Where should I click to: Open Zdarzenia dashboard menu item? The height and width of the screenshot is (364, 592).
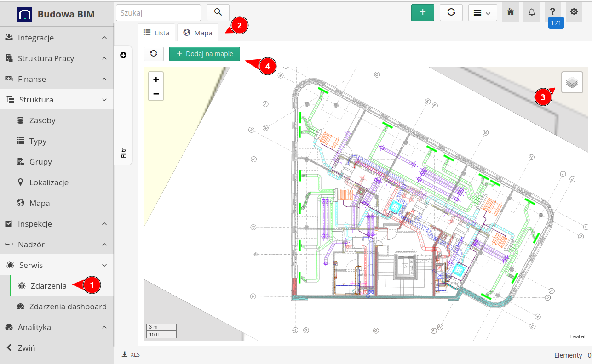click(x=68, y=307)
